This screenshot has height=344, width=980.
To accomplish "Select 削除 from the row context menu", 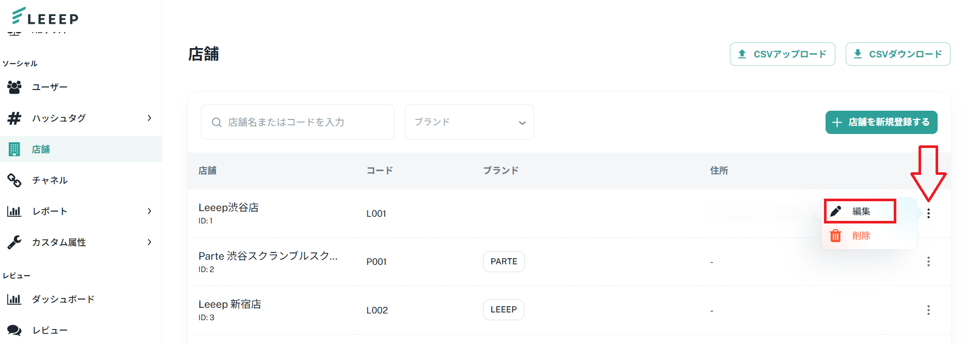I will 860,236.
